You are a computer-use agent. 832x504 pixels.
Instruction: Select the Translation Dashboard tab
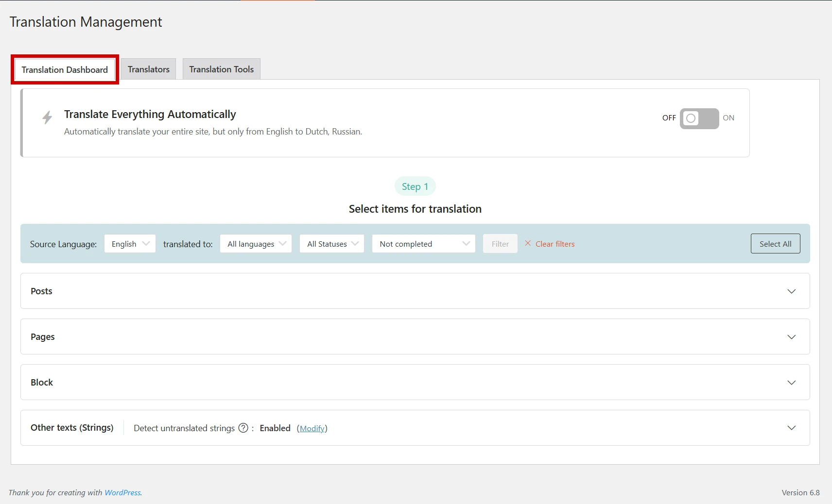pyautogui.click(x=65, y=69)
